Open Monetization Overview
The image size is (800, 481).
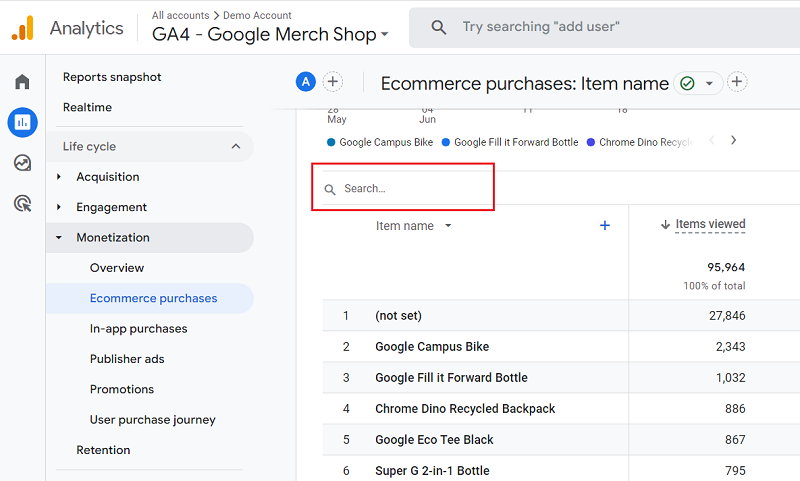[x=117, y=268]
